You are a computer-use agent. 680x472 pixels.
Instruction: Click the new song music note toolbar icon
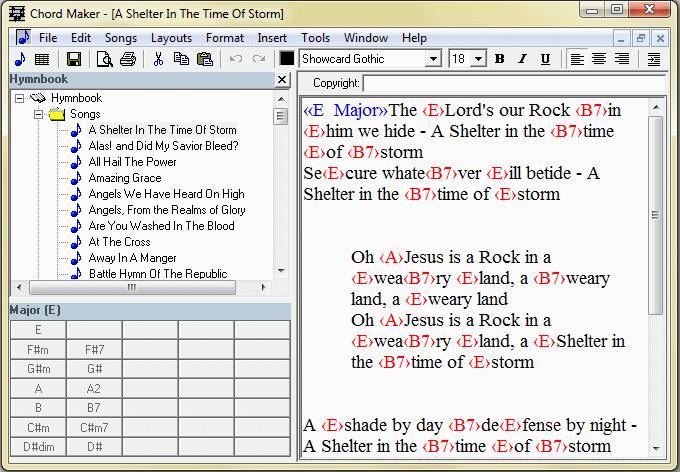tap(20, 59)
